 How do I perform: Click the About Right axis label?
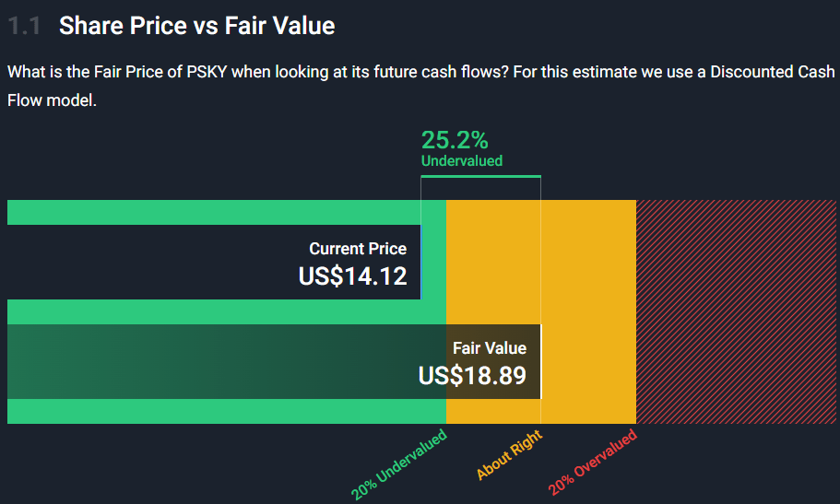coord(509,454)
